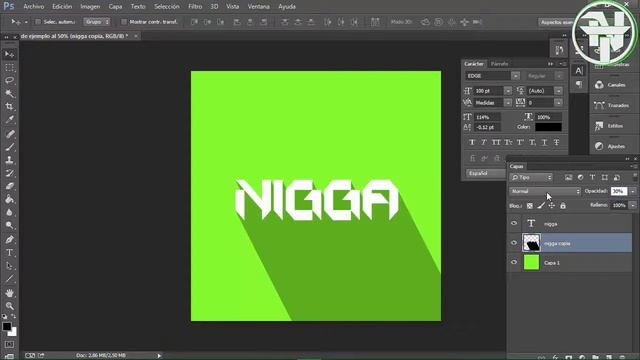Image resolution: width=640 pixels, height=360 pixels.
Task: Enable the Selec. autom. checkbox
Action: (38, 22)
